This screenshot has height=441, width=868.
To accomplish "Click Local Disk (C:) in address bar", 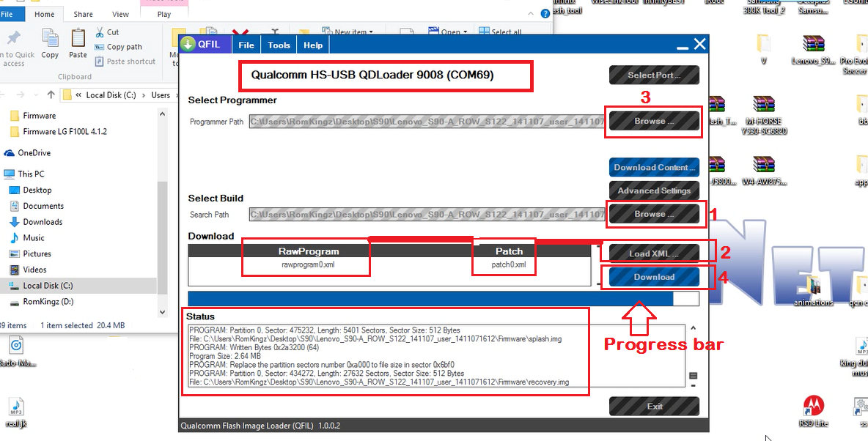I will point(111,95).
